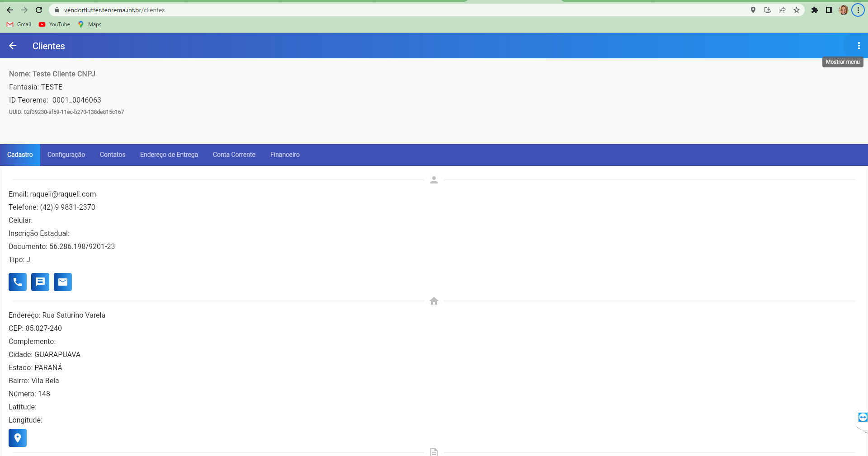Toggle the browser side panel icon

point(829,10)
